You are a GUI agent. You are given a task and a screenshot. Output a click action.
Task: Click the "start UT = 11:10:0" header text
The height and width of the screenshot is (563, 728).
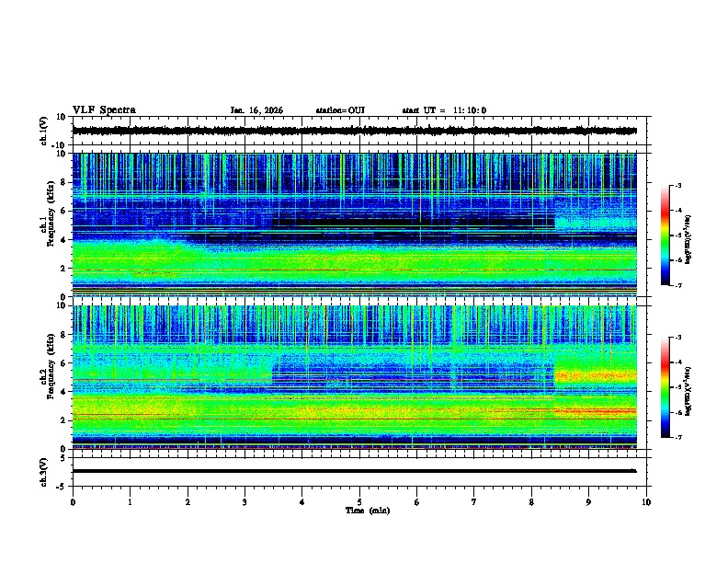click(444, 110)
